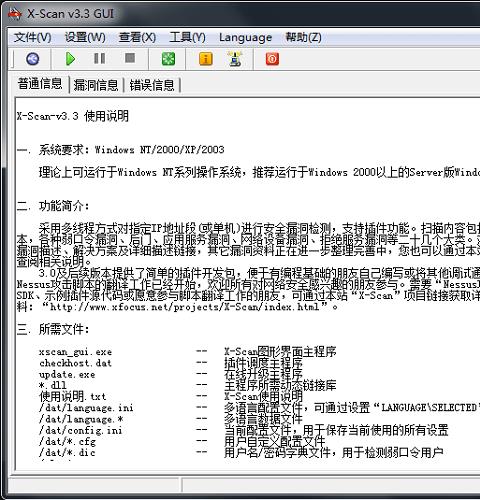Open the 工具(Y) menu
The height and width of the screenshot is (500, 480).
[x=187, y=37]
